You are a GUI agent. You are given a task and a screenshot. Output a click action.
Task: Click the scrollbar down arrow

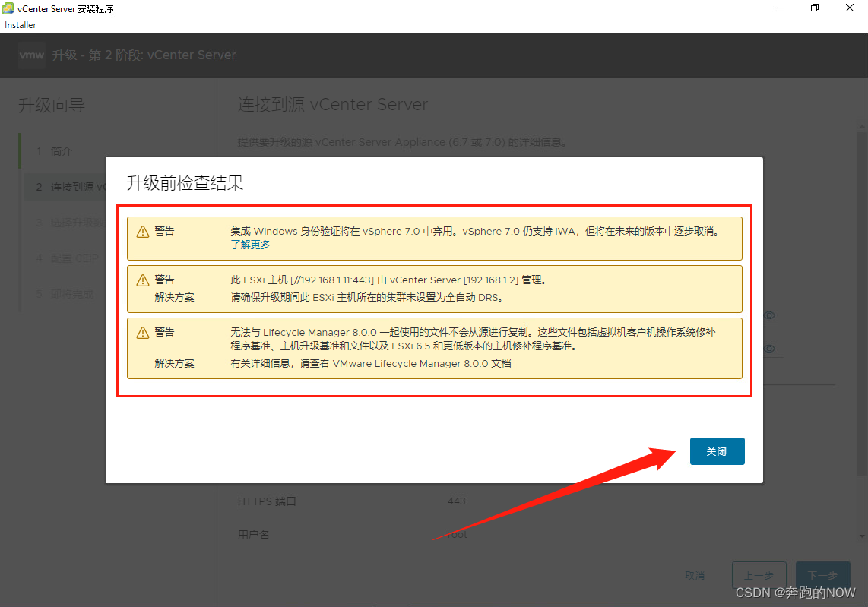coord(862,536)
